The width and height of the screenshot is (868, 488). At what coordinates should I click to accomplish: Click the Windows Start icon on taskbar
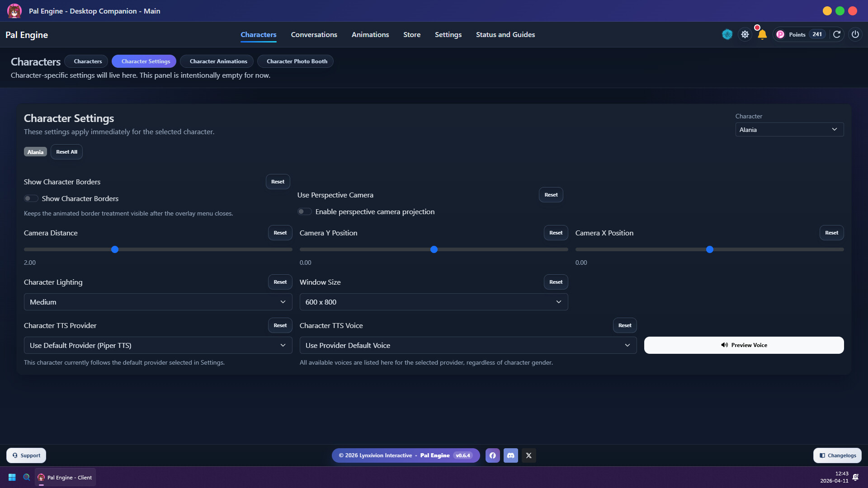pyautogui.click(x=12, y=477)
